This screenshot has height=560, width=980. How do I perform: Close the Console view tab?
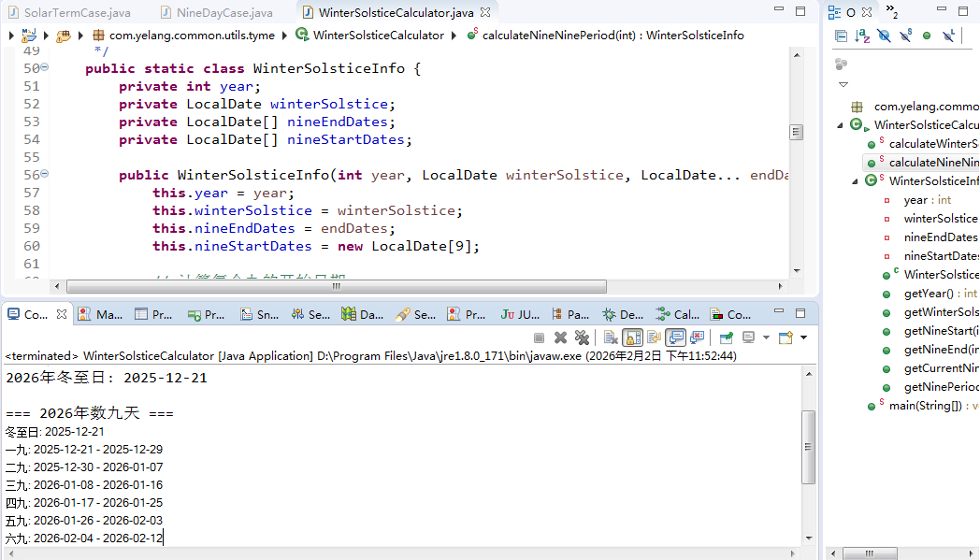[62, 314]
